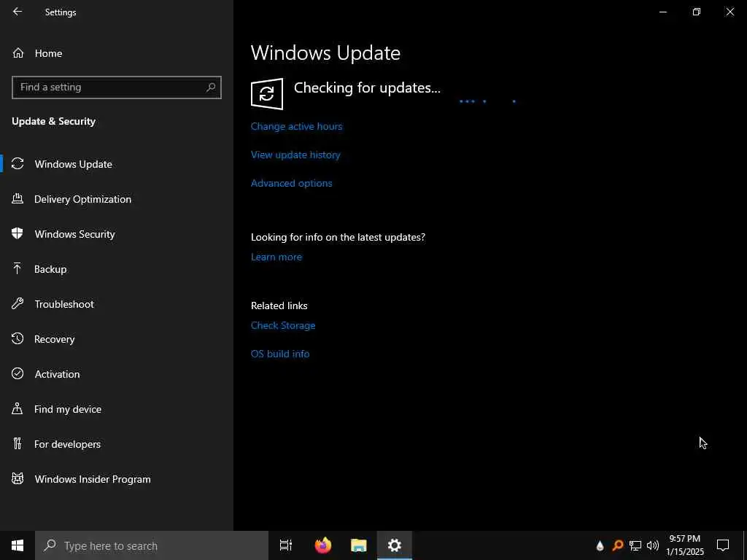Click the Backup upward arrow icon

(18, 268)
